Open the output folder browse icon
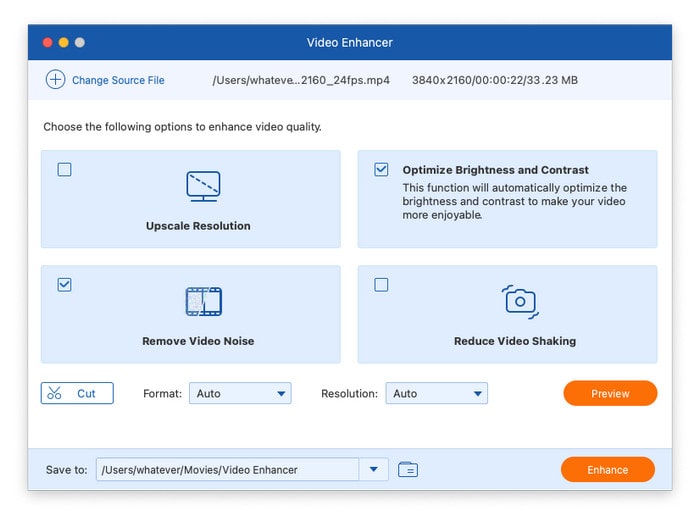 [407, 469]
